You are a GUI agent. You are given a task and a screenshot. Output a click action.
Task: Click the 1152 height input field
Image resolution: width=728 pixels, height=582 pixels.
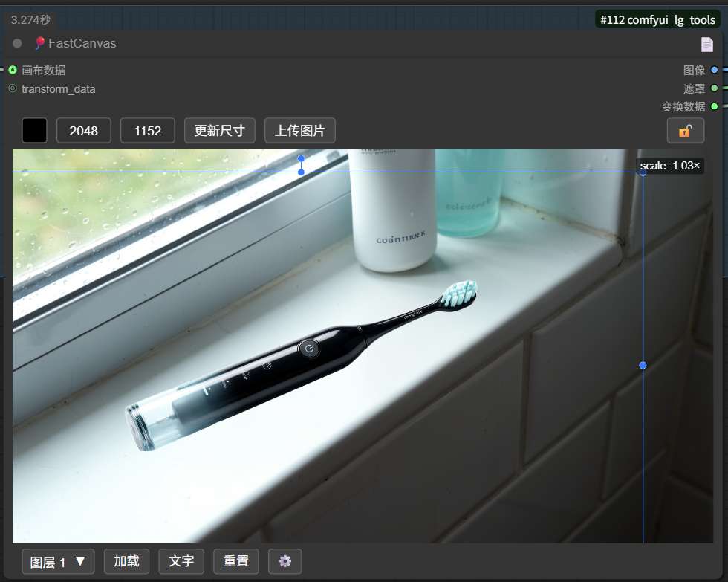pos(147,130)
